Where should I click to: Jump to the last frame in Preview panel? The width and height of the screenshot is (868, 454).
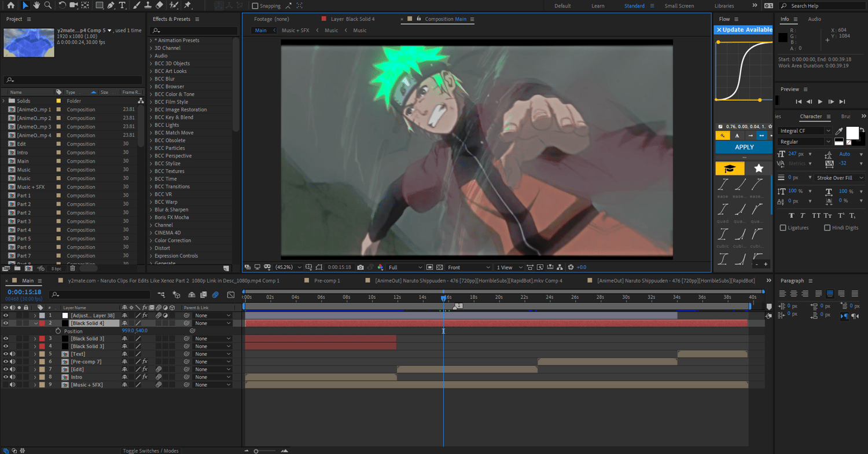coord(842,102)
